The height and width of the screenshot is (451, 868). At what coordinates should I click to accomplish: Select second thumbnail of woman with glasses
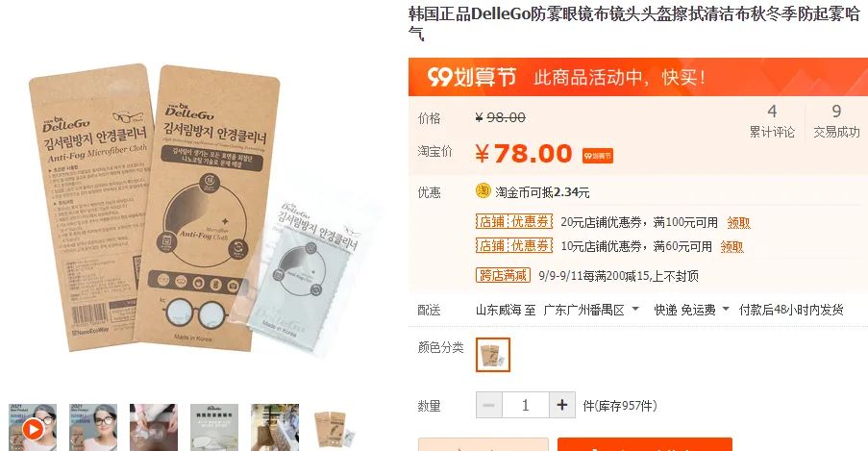[x=93, y=427]
